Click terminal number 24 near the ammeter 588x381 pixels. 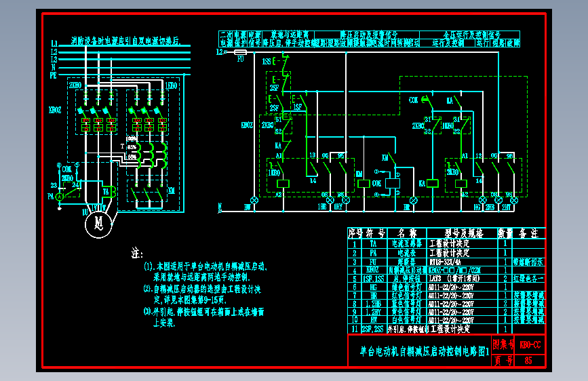(x=75, y=184)
